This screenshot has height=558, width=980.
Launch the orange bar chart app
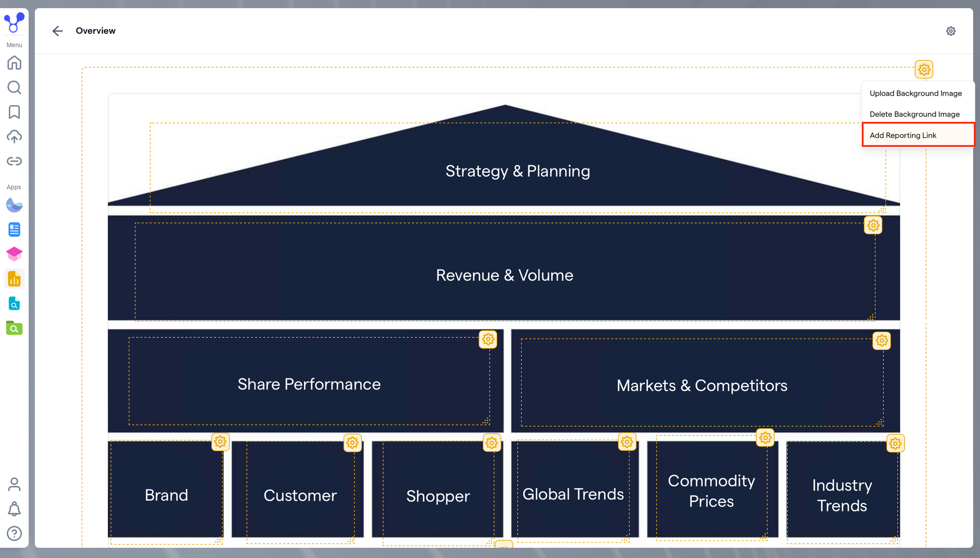[14, 279]
